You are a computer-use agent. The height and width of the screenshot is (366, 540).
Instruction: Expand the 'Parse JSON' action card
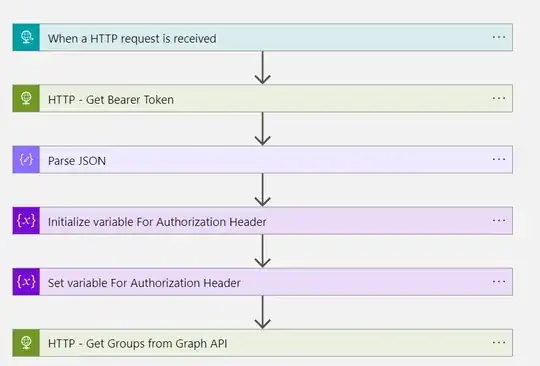pyautogui.click(x=262, y=159)
